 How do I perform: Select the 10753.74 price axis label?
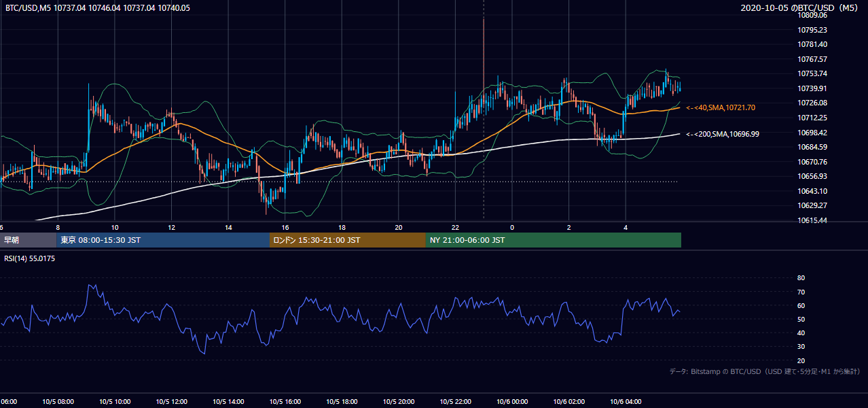[x=812, y=73]
